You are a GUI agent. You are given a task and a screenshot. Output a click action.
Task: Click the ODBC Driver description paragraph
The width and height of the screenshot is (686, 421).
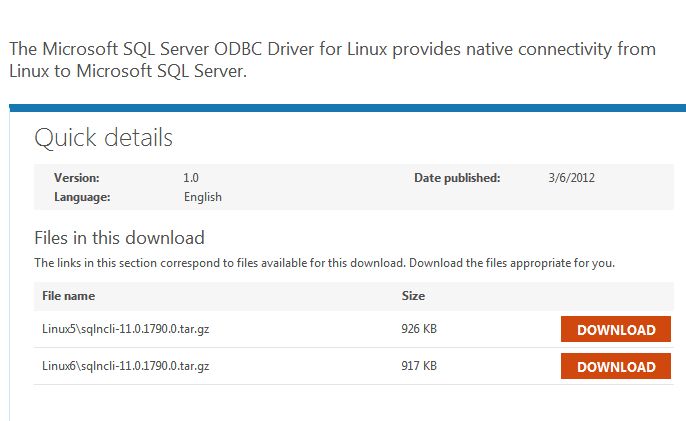point(330,60)
